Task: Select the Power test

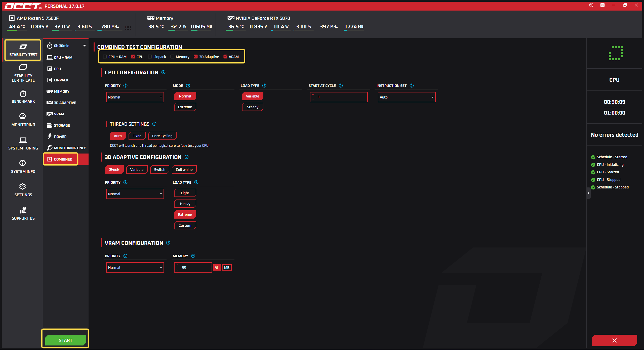Action: tap(66, 137)
